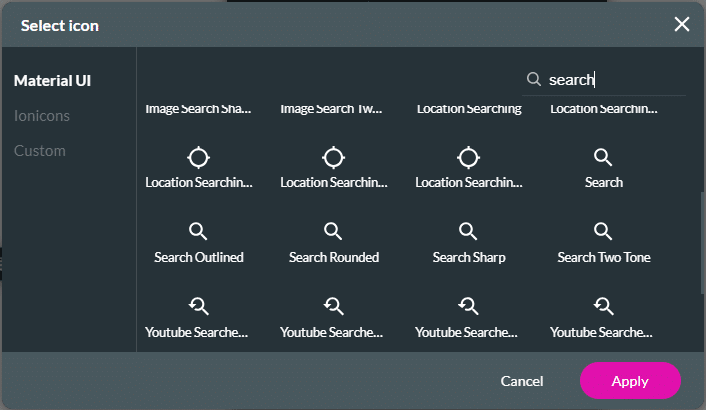Select the plain Search magnifier icon
Viewport: 706px width, 410px height.
(x=603, y=158)
